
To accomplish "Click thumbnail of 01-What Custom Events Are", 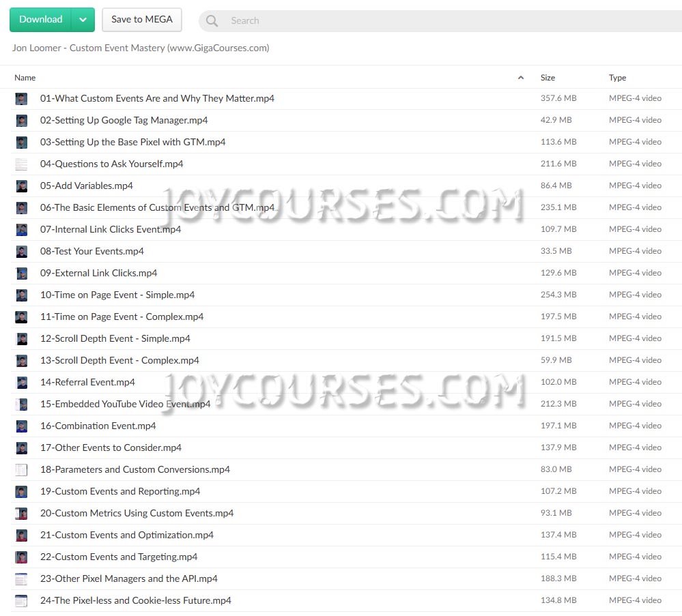I will (21, 99).
